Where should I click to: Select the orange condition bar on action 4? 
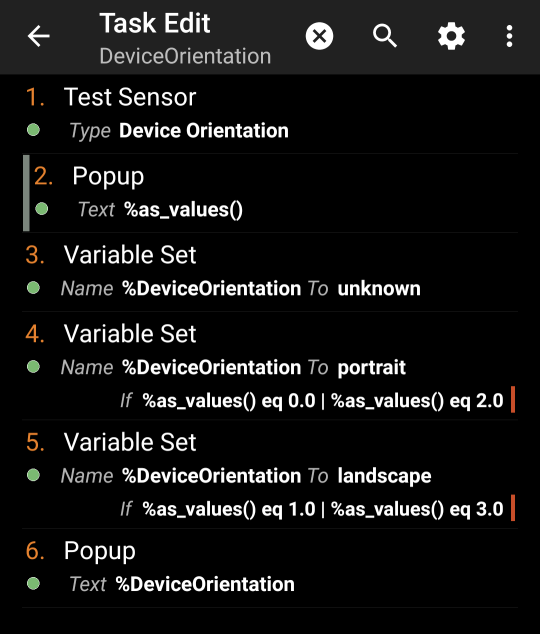[513, 399]
